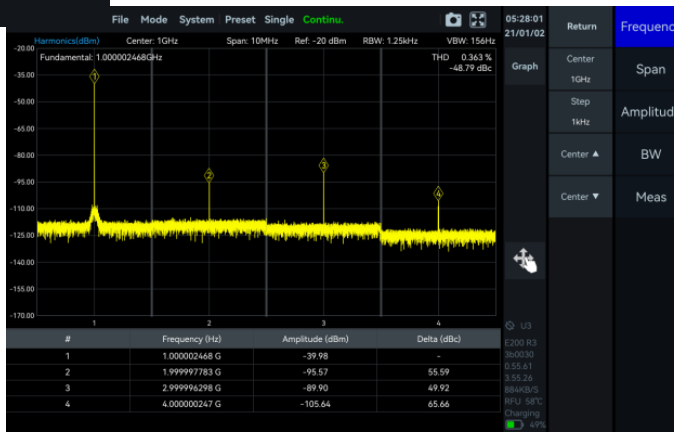Click the time display 05:28:01
Image resolution: width=693 pixels, height=438 pixels.
(524, 19)
